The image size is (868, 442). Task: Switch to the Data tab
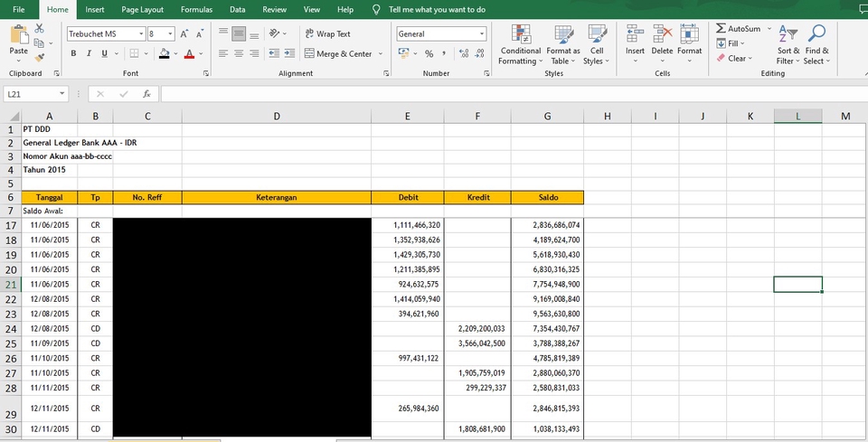(238, 9)
